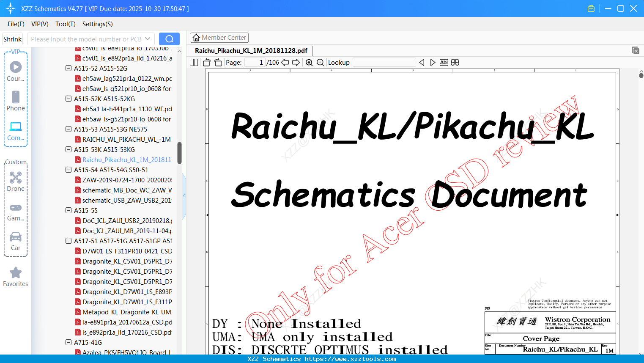644x363 pixels.
Task: Open Metapod_KL_Dragonite_KL_UM file
Action: [123, 312]
